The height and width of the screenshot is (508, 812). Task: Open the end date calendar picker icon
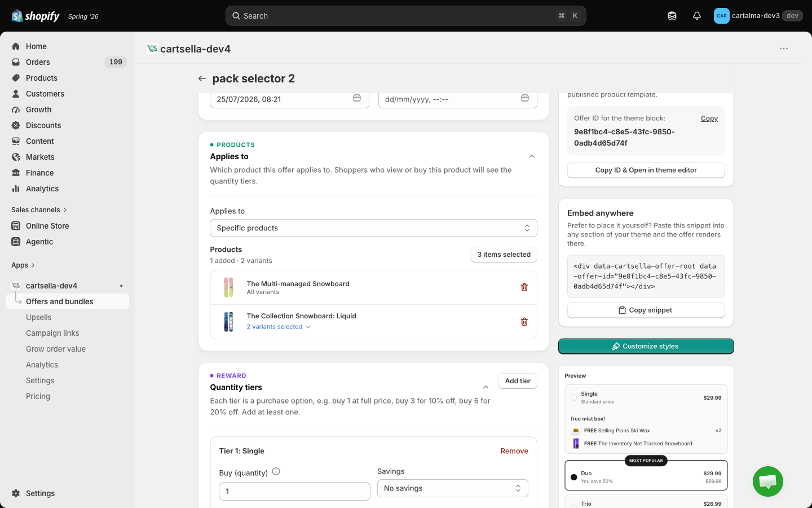525,98
